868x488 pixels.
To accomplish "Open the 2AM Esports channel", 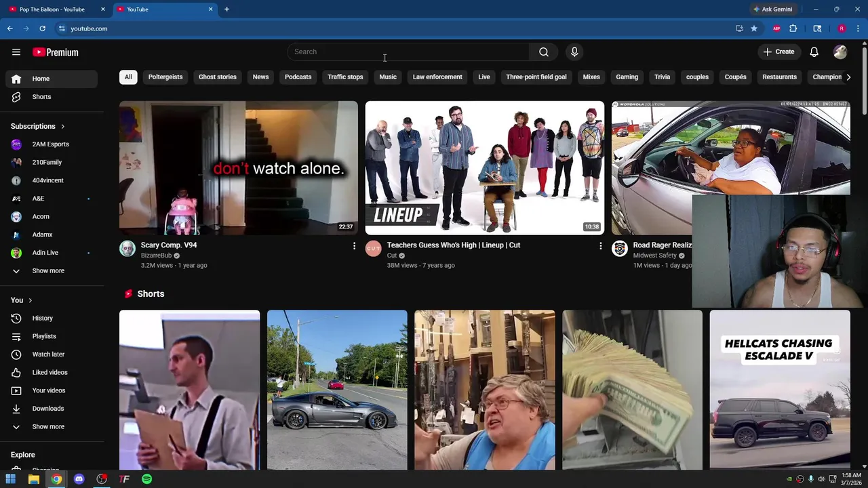I will click(52, 144).
